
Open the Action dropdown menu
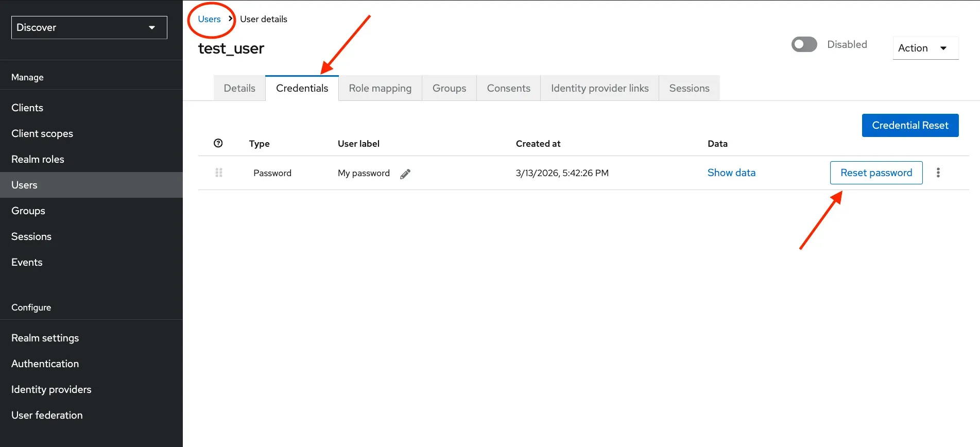[x=925, y=48]
